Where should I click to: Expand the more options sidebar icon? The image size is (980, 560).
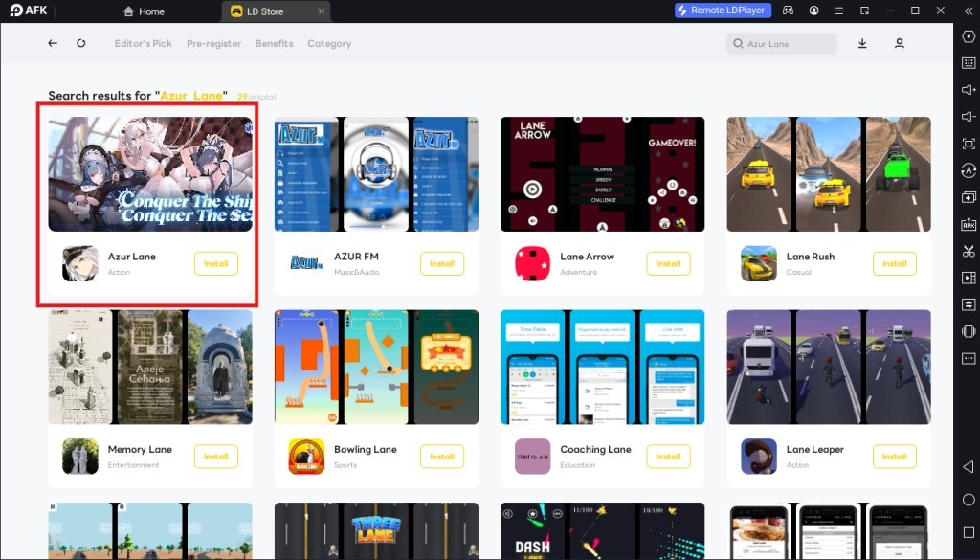point(969,359)
